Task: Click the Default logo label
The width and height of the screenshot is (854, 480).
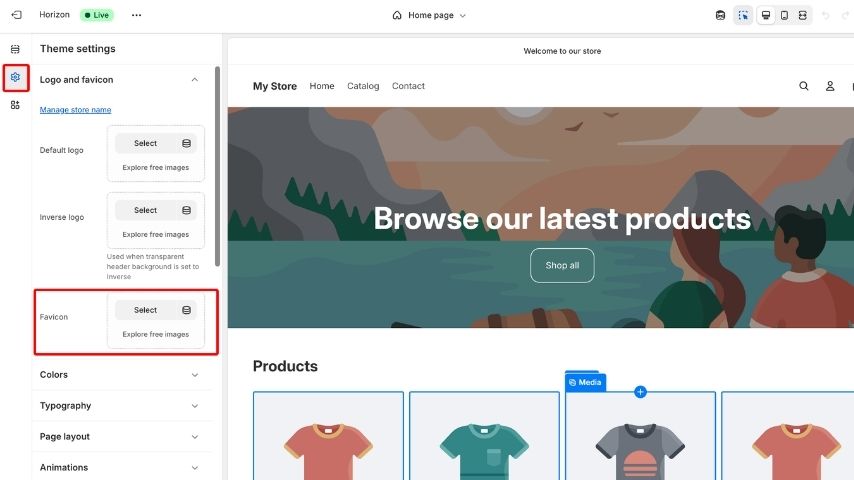Action: 62,150
